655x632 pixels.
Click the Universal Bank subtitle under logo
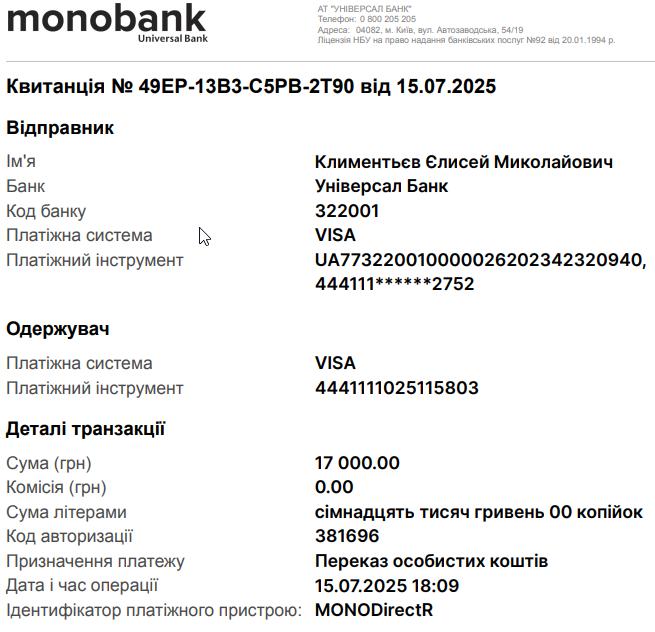tap(173, 38)
